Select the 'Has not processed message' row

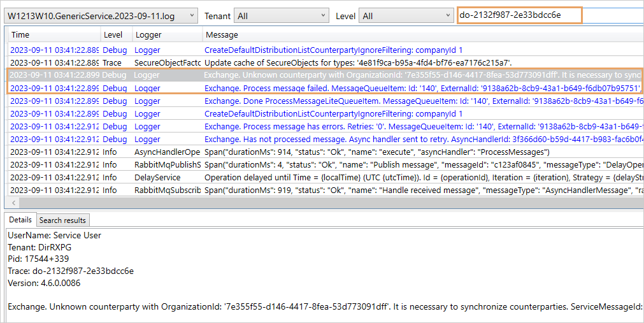tap(318, 139)
